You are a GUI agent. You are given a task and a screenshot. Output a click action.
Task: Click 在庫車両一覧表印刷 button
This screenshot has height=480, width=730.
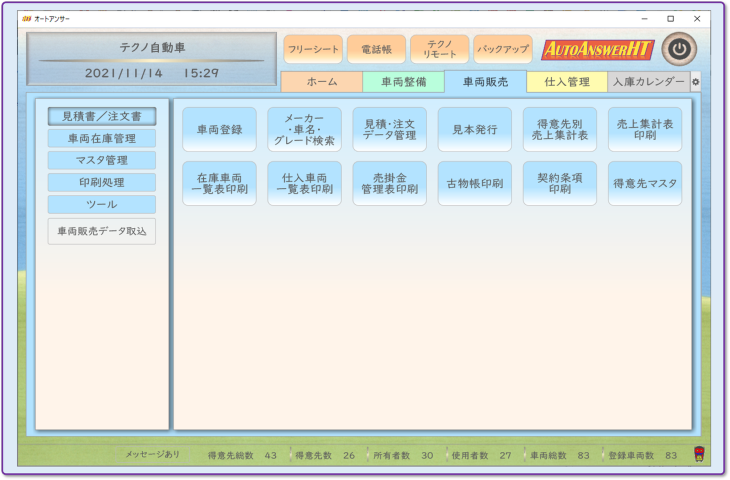pyautogui.click(x=219, y=183)
